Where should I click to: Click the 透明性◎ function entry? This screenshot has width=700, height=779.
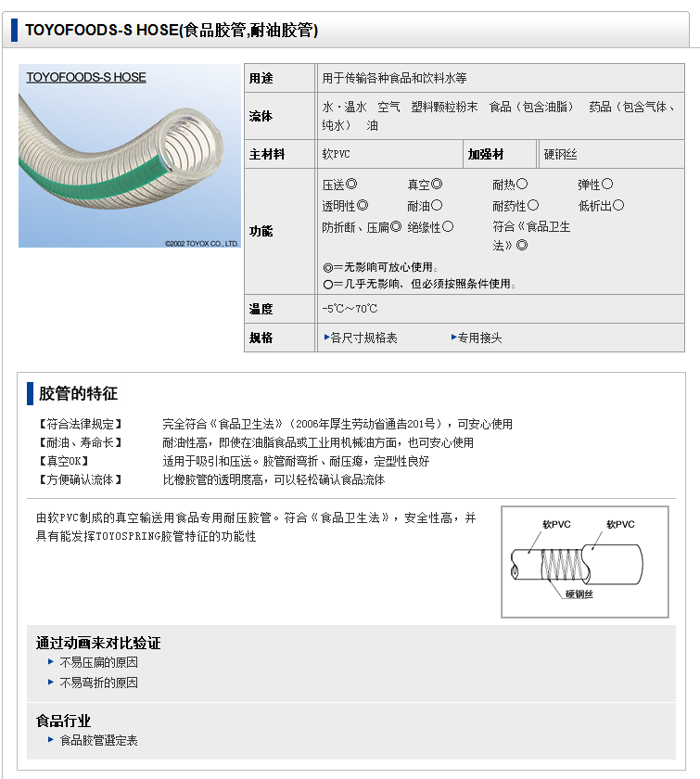coord(345,206)
